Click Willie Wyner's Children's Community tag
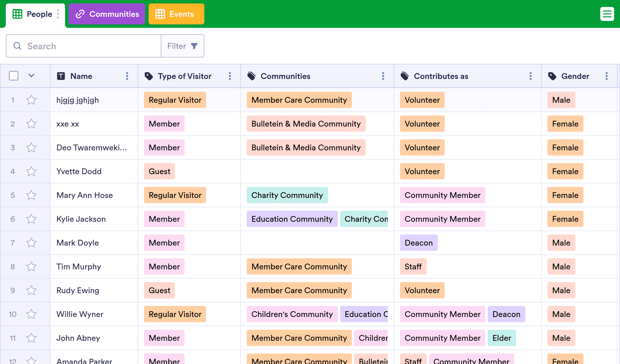 pyautogui.click(x=292, y=314)
